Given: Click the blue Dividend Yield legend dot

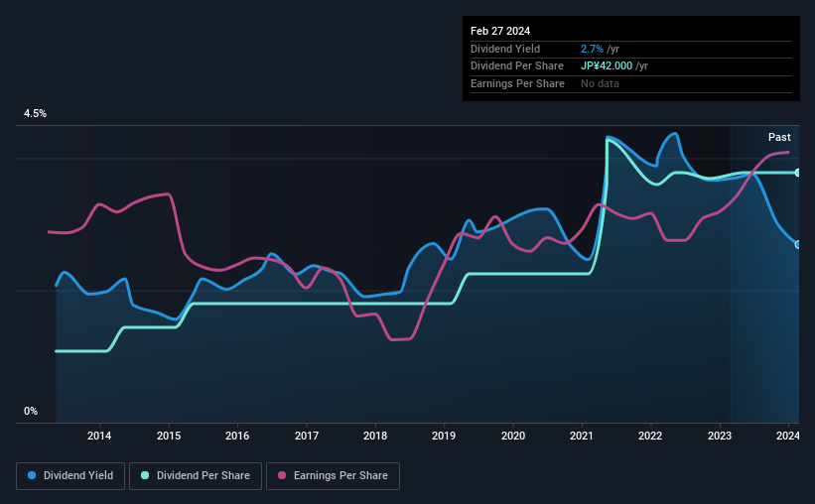Looking at the screenshot, I should (32, 475).
